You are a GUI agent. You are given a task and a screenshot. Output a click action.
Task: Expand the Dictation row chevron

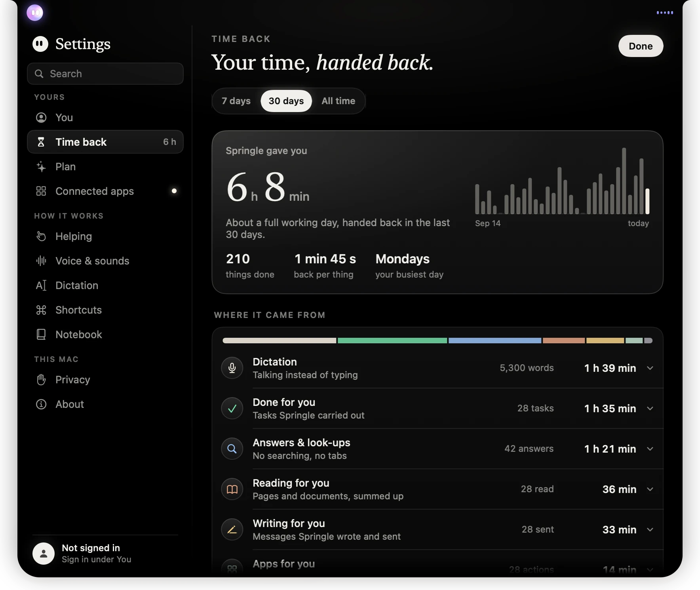[650, 368]
